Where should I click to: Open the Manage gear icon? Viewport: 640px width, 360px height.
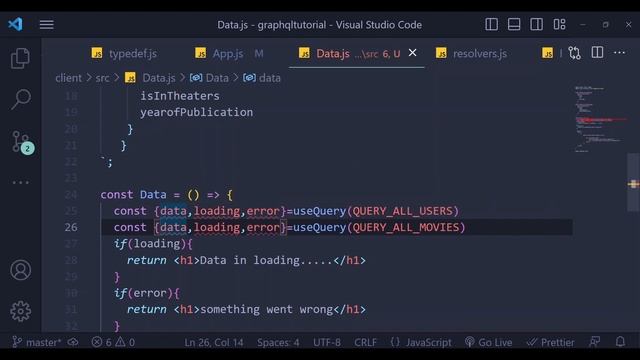(20, 311)
